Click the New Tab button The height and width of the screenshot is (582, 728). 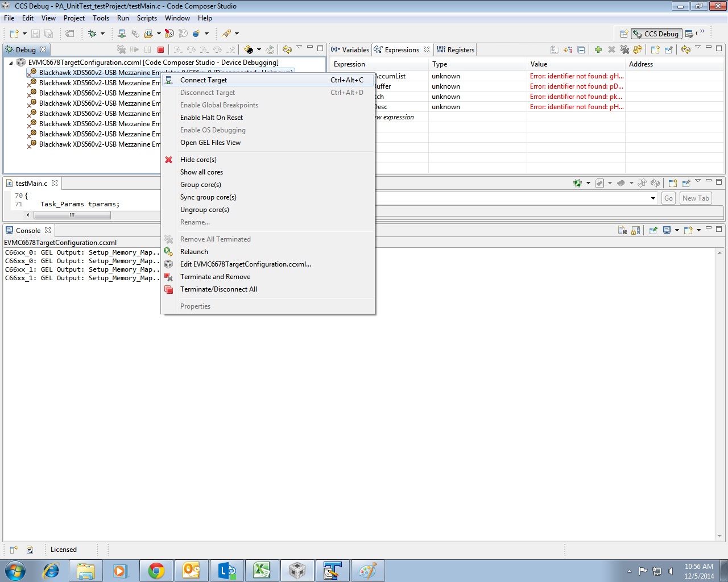696,198
